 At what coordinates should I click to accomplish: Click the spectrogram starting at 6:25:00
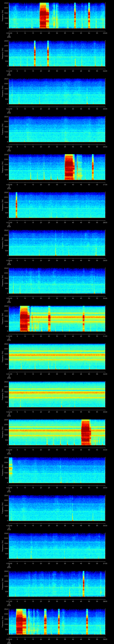point(57,129)
